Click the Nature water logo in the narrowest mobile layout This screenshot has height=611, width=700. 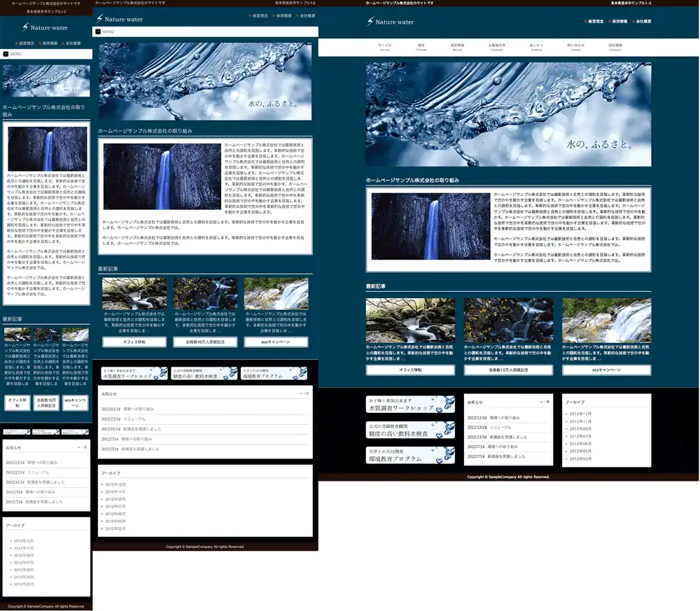pos(45,27)
